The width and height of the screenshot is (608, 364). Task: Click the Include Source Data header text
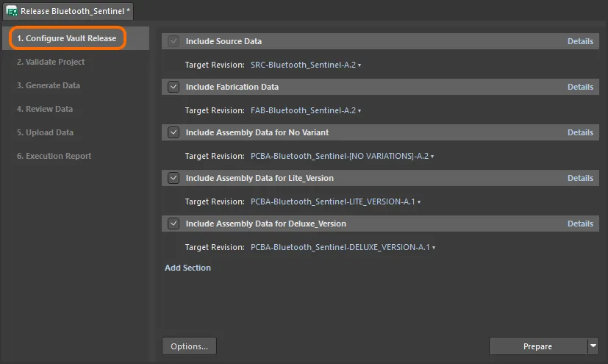[x=223, y=41]
